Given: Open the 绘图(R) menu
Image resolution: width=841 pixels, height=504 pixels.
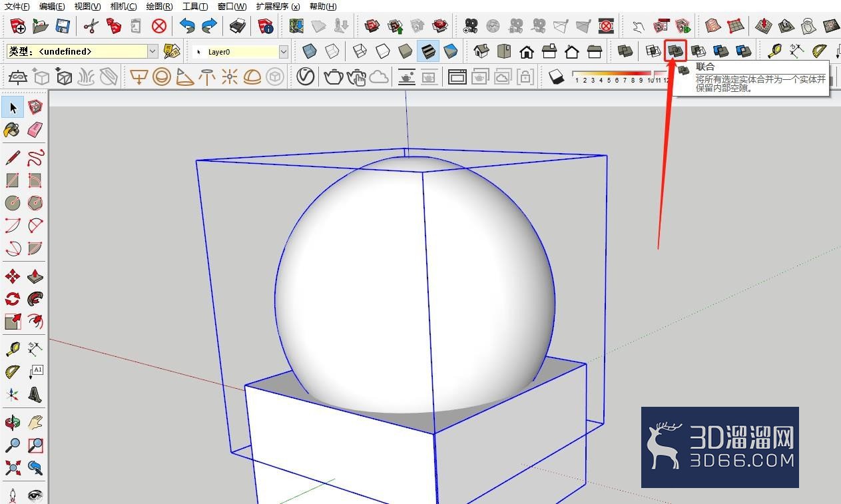Looking at the screenshot, I should click(x=159, y=6).
